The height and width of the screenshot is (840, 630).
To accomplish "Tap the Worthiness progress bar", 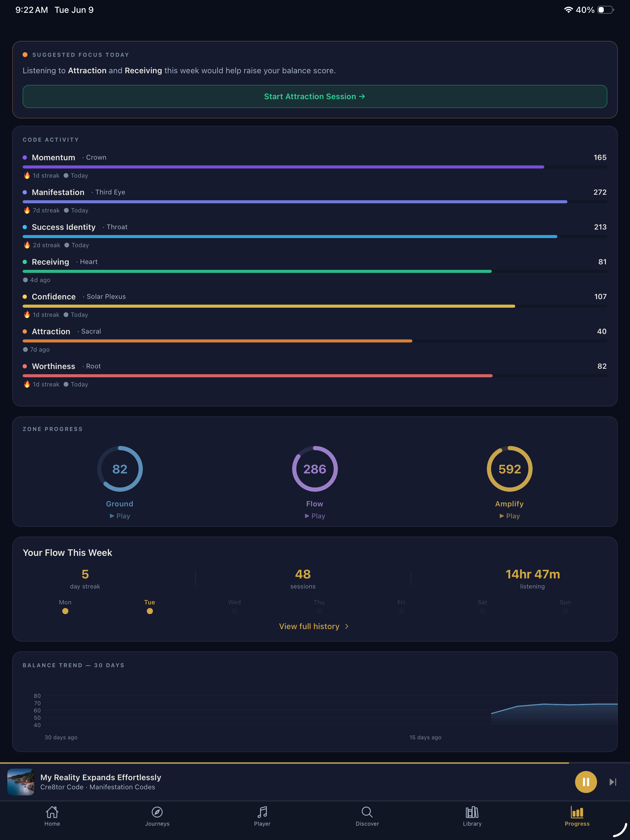I will [315, 376].
